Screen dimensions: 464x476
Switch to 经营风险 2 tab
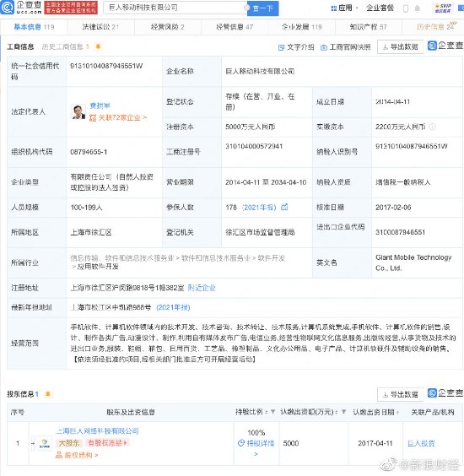167,27
